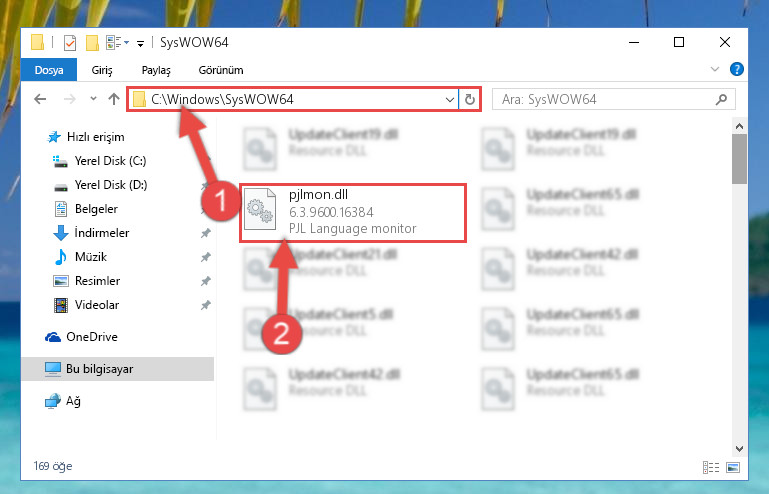Expand the ribbon with the chevron

[715, 69]
